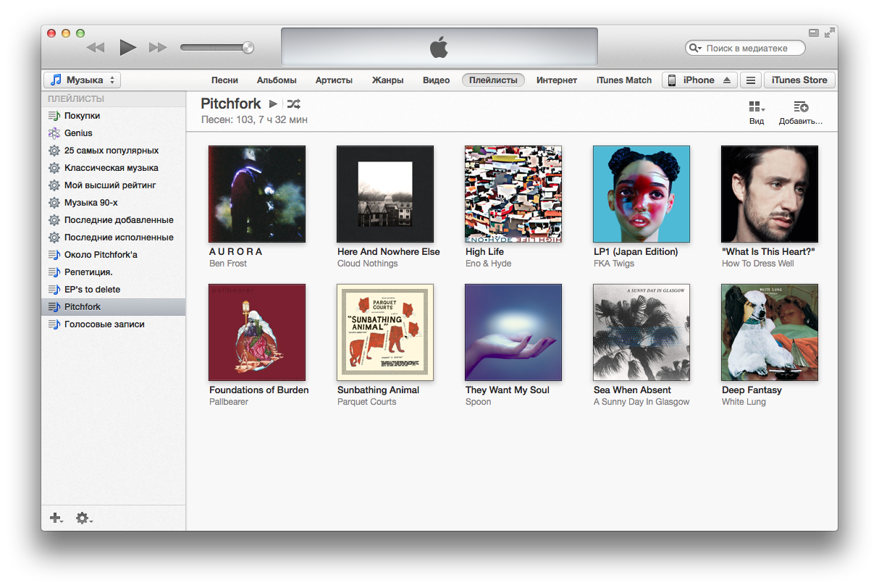Open the Интернет tab
Screen dimensions: 879x588
click(x=557, y=80)
